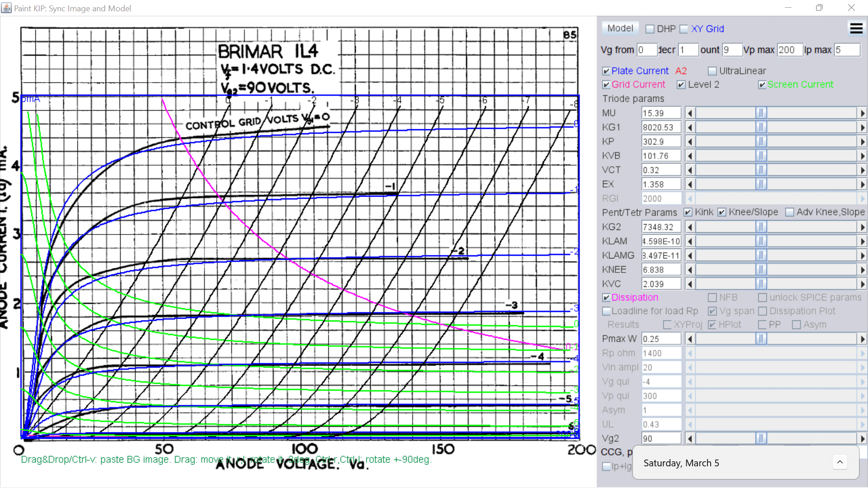Click the KLAMG slider left arrow
Screen dimensions: 868x488
(690, 255)
